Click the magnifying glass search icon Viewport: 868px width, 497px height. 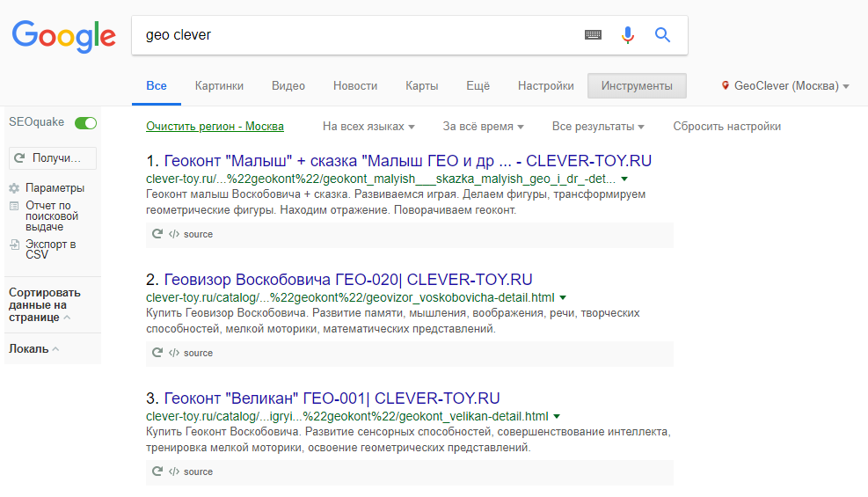662,35
